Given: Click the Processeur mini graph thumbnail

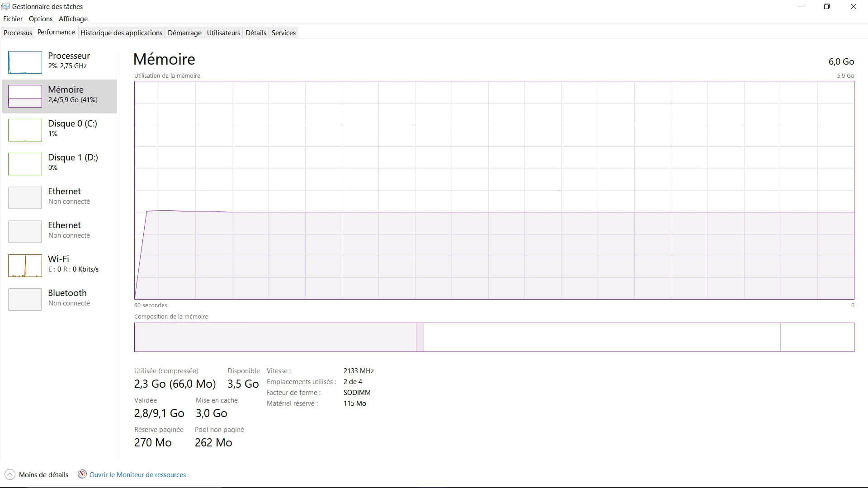Looking at the screenshot, I should coord(25,62).
